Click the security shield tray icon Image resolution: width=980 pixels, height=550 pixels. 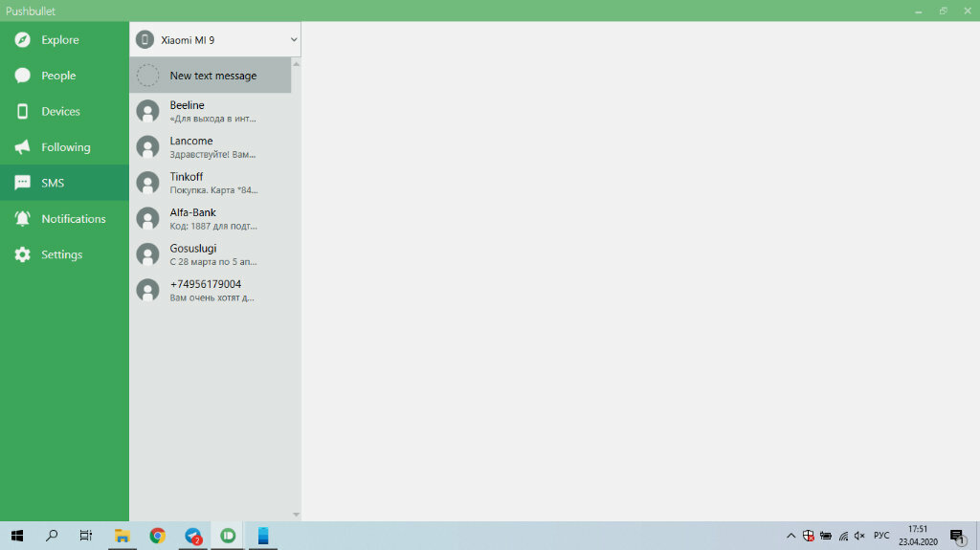click(x=808, y=536)
